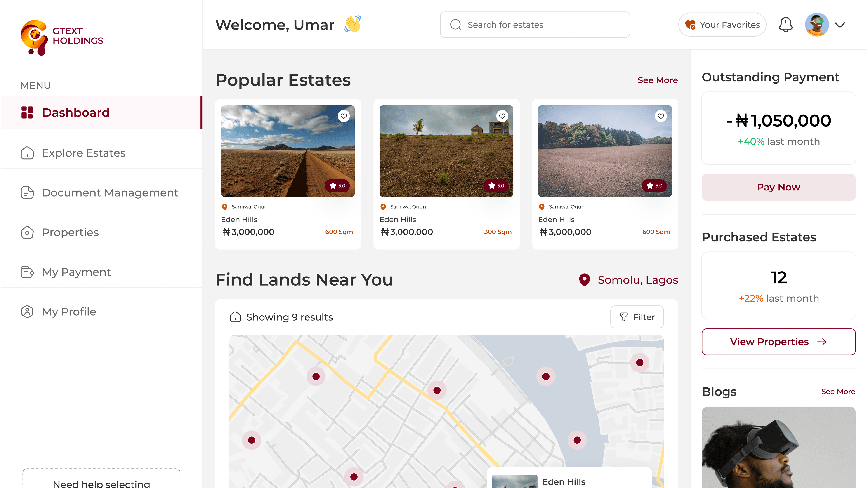The image size is (868, 488).
Task: Click Pay Now
Action: pyautogui.click(x=778, y=187)
